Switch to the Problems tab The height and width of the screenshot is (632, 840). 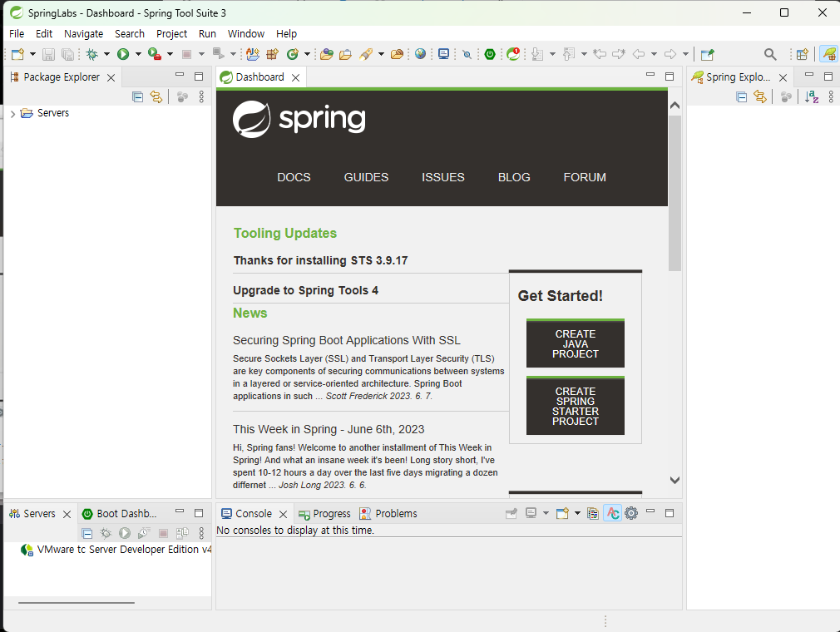click(x=388, y=514)
